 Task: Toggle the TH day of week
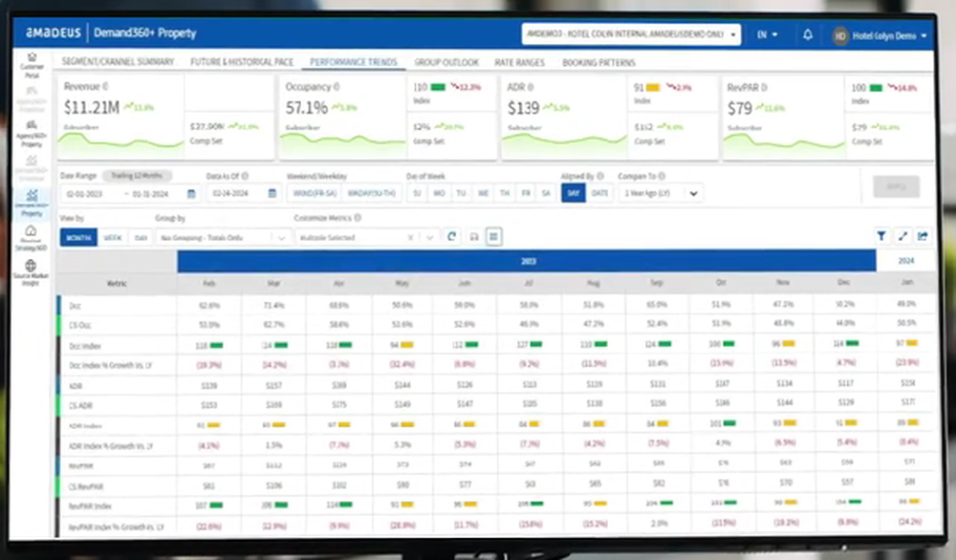point(505,193)
